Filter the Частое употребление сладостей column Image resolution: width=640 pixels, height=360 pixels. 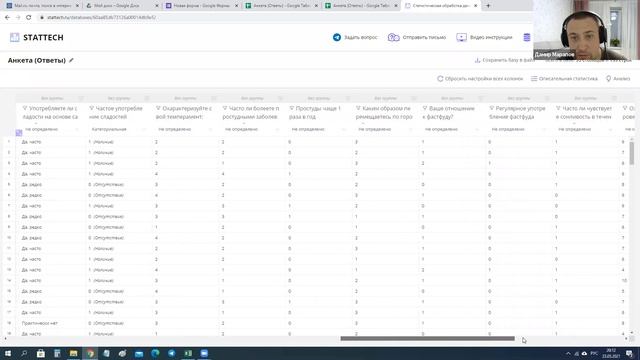tap(91, 108)
